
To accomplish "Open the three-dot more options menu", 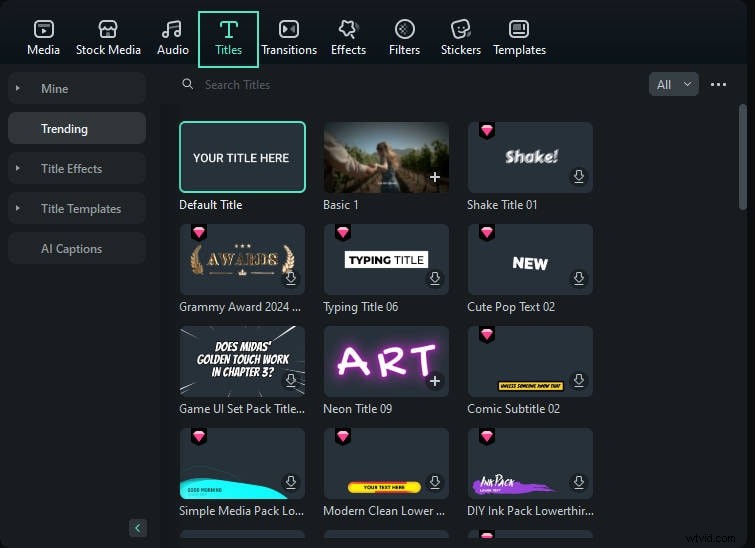I will point(718,85).
